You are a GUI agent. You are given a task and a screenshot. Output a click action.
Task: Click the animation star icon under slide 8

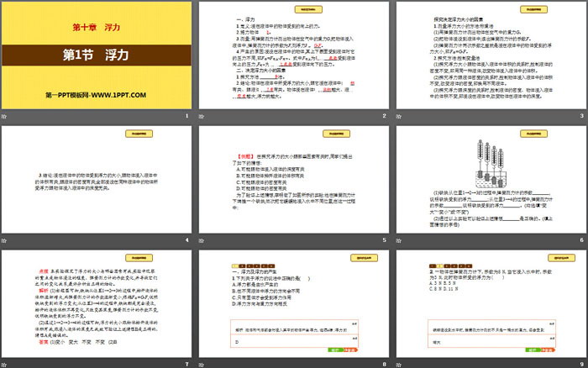coord(202,365)
